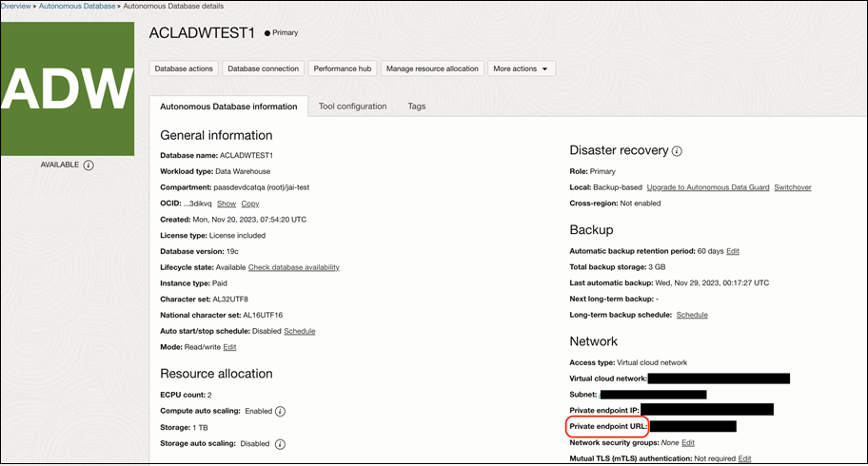Click Manage resource allocation button

432,68
